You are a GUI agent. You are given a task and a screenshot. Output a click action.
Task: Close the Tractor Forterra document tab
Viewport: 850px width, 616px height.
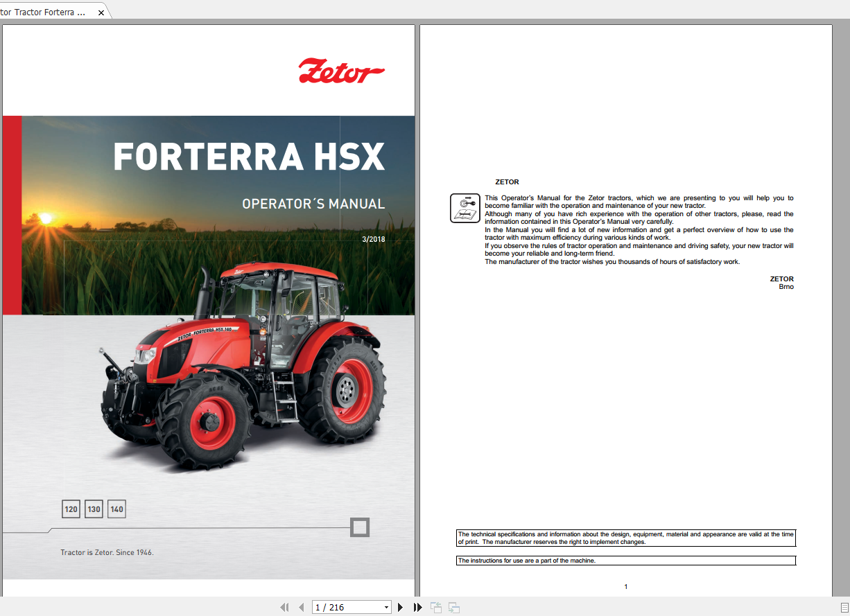tap(101, 12)
